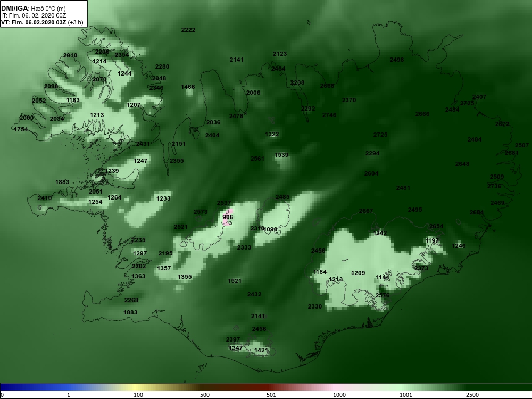
Task: Click the map value '2521'
Action: pyautogui.click(x=181, y=227)
